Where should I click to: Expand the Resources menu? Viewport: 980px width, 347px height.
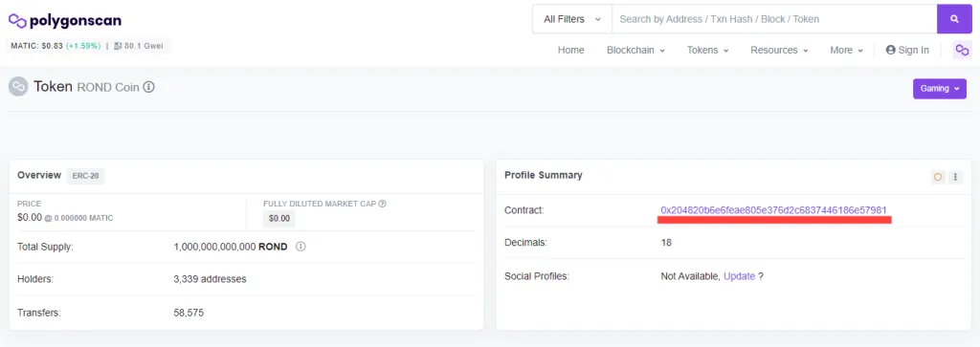[779, 50]
